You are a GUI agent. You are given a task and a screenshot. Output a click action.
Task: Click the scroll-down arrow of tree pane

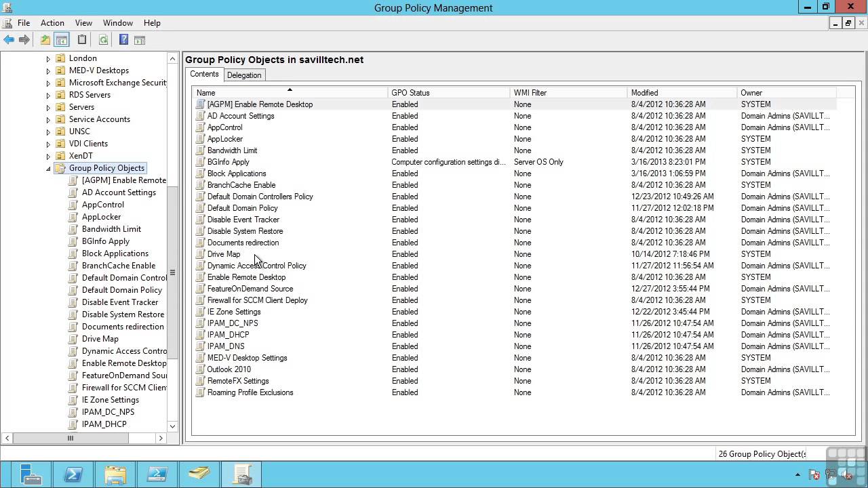pyautogui.click(x=172, y=426)
